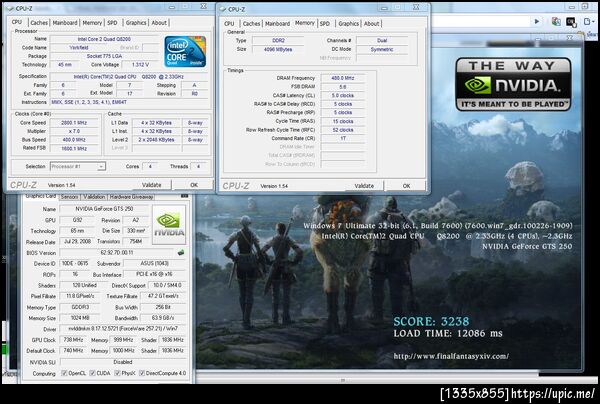Switch to GPU-Z Sensors tab
This screenshot has height=404, width=600.
tap(70, 197)
